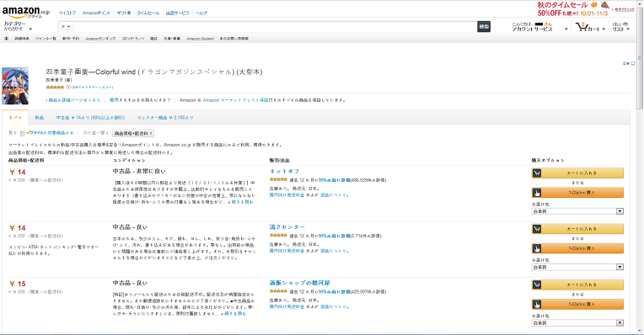The image size is (644, 335).
Task: Buy 通販ショップの駿河屋 offer with 1-Click
Action: click(577, 304)
